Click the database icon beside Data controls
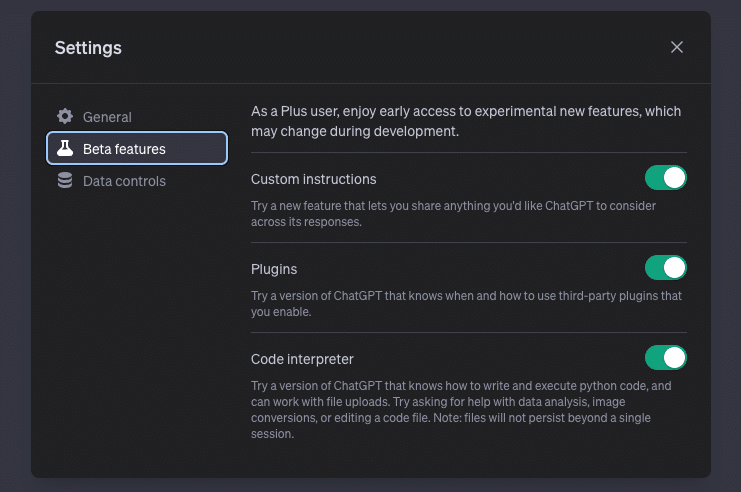Screen dimensions: 741x492 65,181
